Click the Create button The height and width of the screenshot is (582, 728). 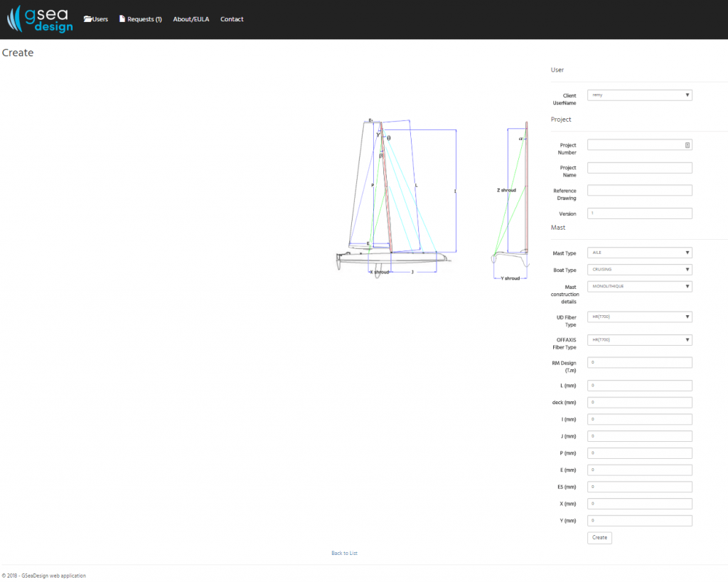tap(599, 537)
